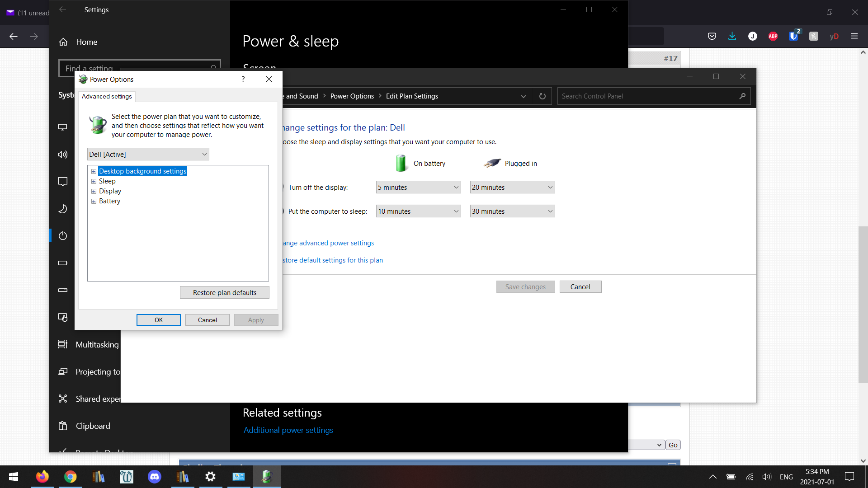Open the Dell [Active] plan dropdown
This screenshot has width=868, height=488.
coord(148,154)
